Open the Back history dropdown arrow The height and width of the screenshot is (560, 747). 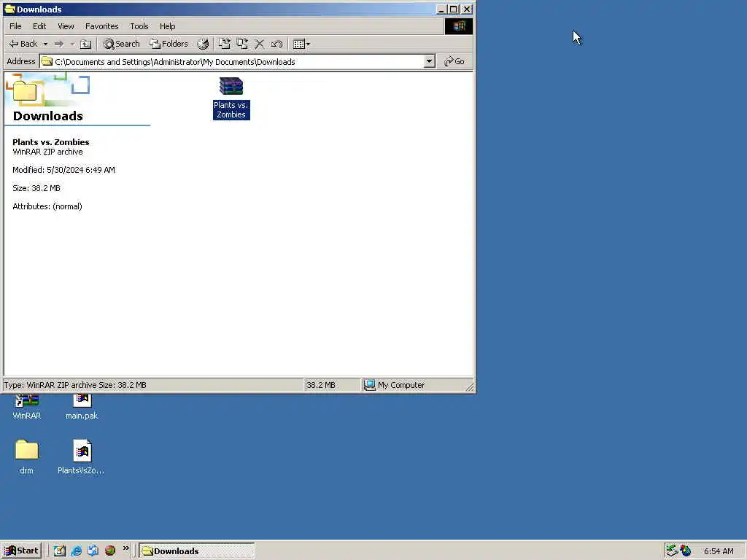click(46, 44)
